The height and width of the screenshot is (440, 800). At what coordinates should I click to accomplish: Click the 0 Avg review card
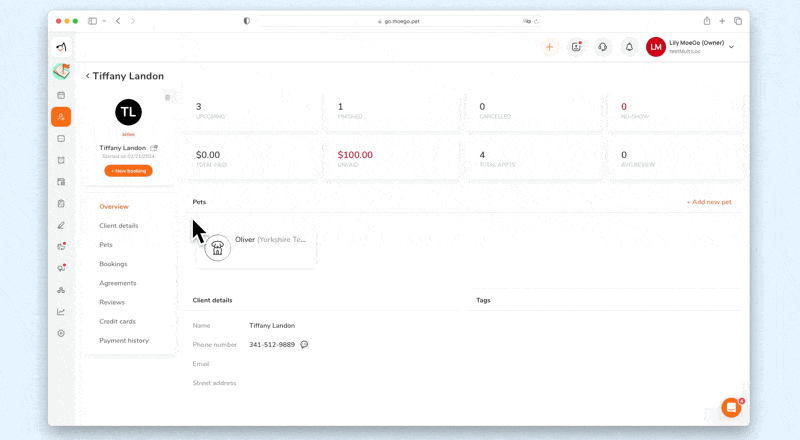[678, 160]
